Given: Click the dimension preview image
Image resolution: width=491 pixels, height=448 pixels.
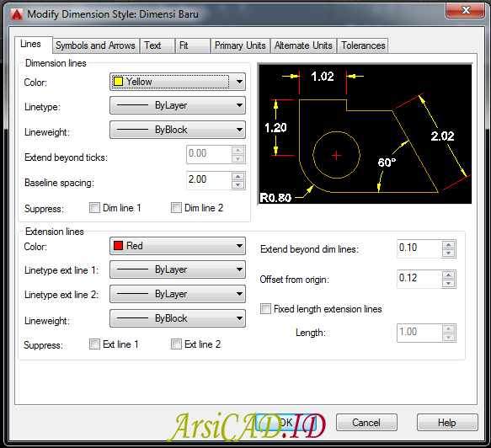Looking at the screenshot, I should (365, 134).
